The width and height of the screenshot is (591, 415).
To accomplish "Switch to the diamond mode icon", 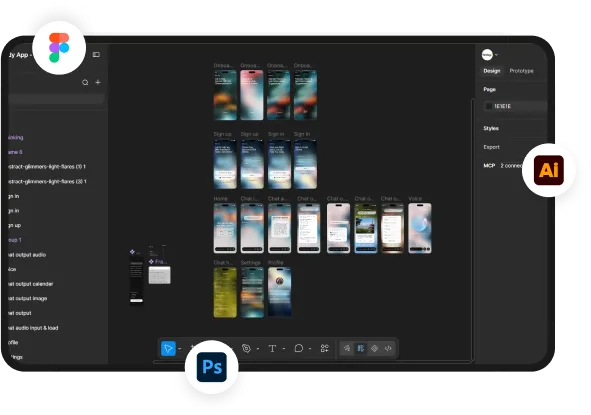I will coord(374,348).
